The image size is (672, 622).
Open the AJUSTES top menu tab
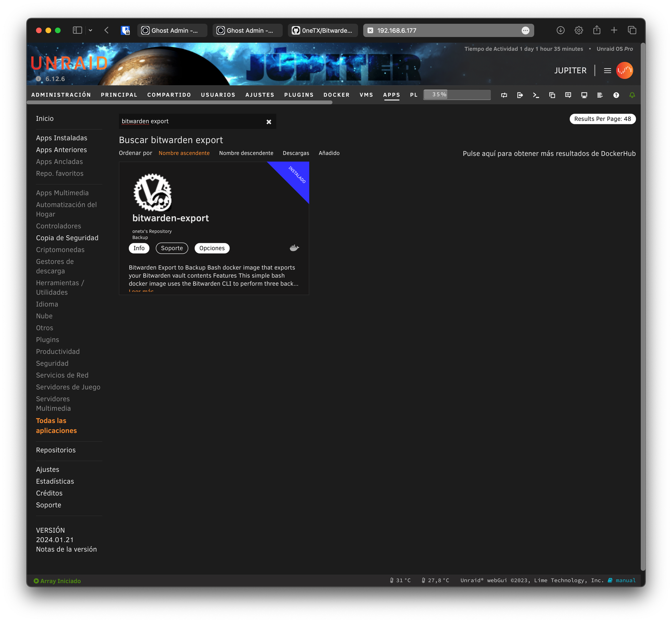260,95
